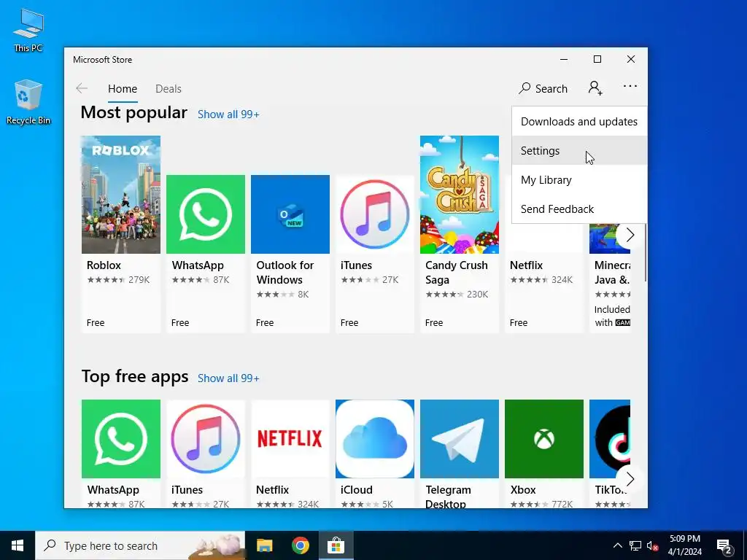This screenshot has height=560, width=747.
Task: Click the Top free apps heading
Action: [x=135, y=376]
